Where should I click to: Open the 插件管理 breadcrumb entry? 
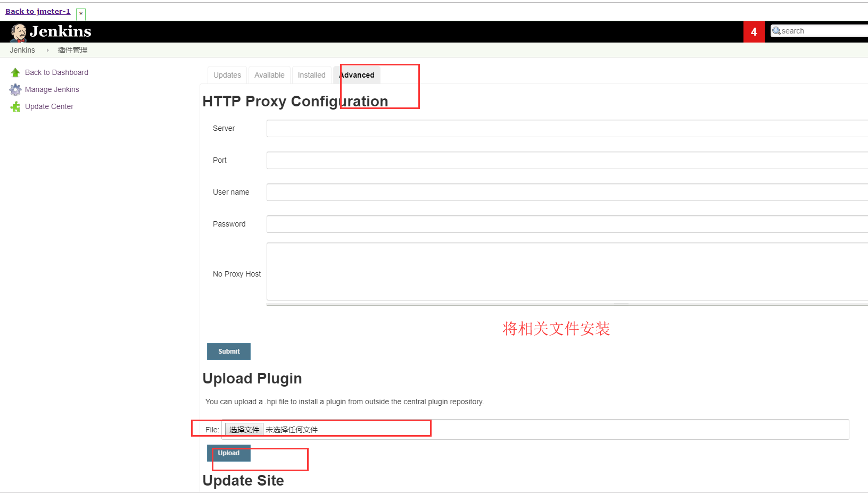click(72, 49)
